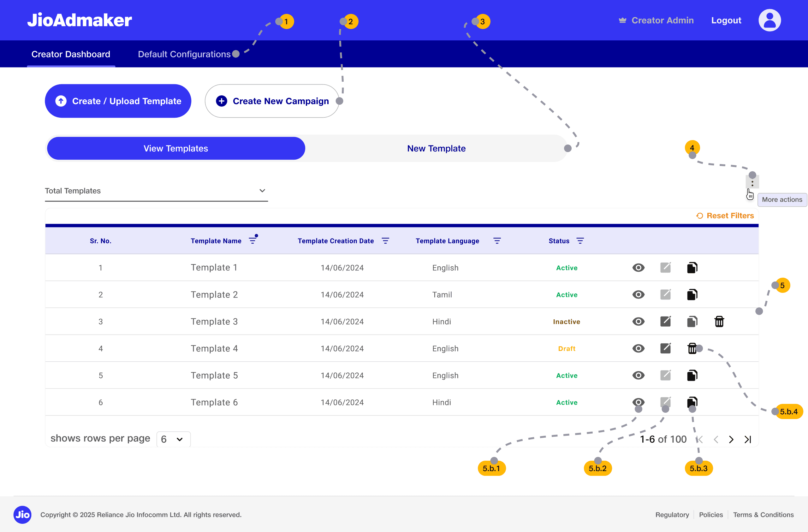808x532 pixels.
Task: Go to next page arrow
Action: 731,439
